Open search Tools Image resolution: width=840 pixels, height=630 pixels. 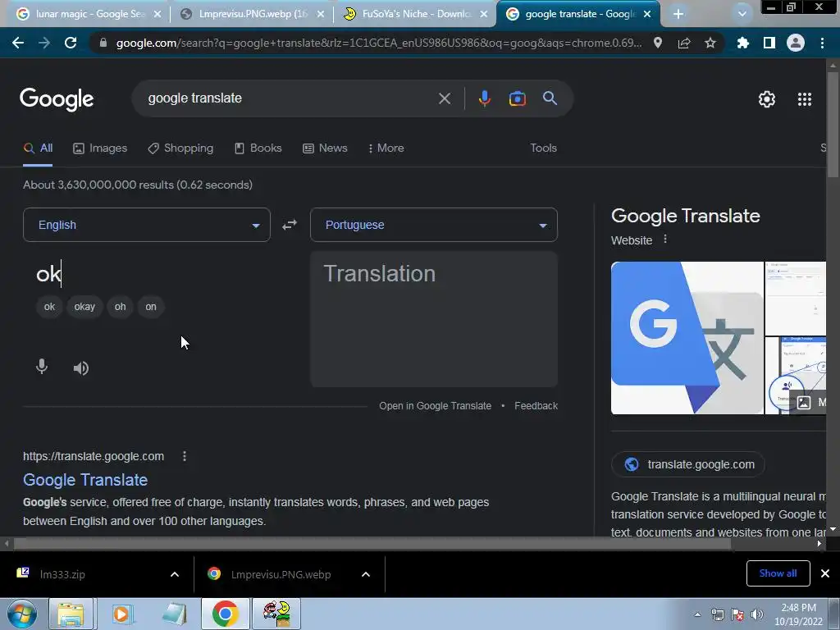coord(543,148)
